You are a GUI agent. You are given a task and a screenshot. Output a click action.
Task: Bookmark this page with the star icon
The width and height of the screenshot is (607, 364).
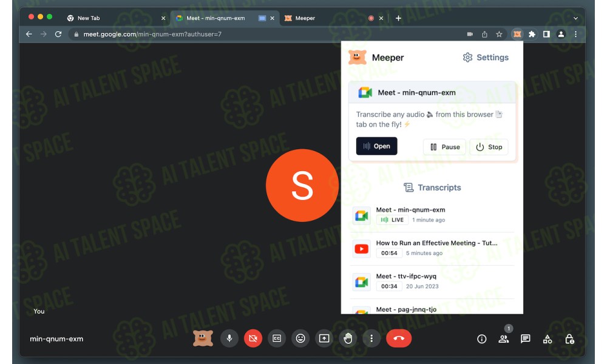click(499, 34)
